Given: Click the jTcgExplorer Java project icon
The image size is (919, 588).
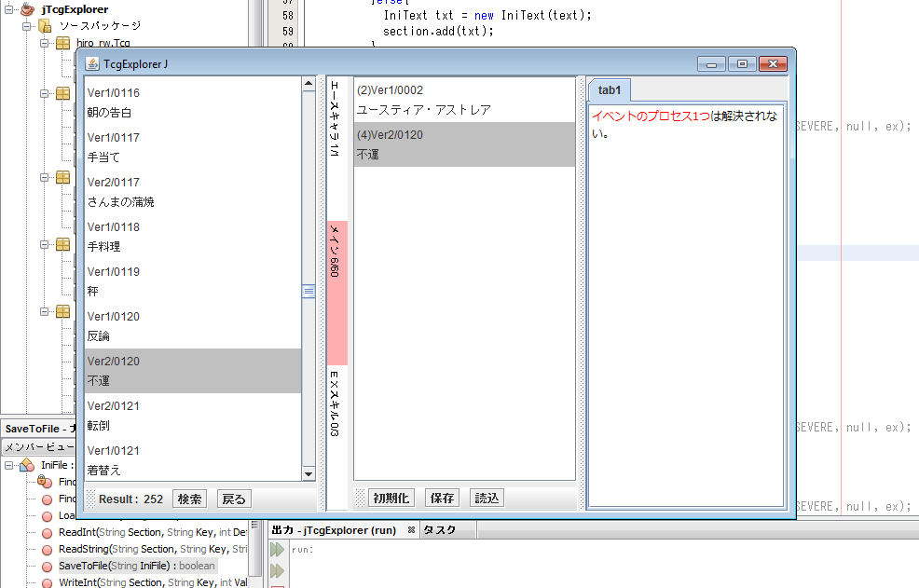Looking at the screenshot, I should point(28,9).
